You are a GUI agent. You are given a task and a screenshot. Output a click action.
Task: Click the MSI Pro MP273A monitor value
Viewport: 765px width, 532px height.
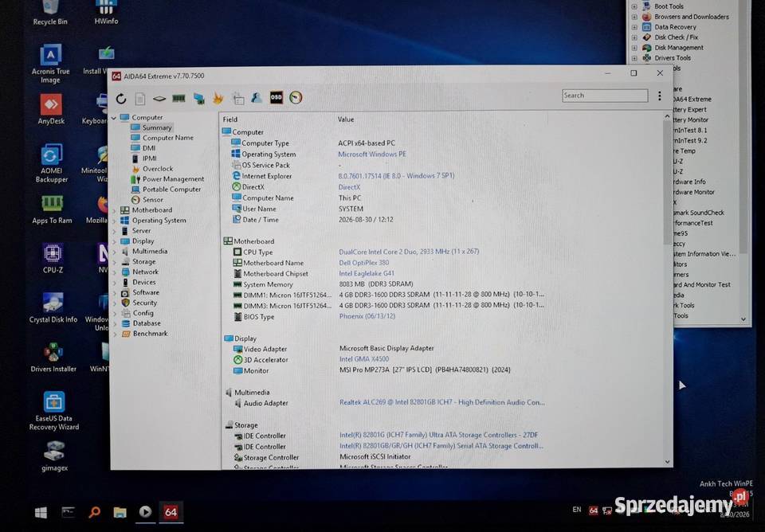[x=425, y=370]
